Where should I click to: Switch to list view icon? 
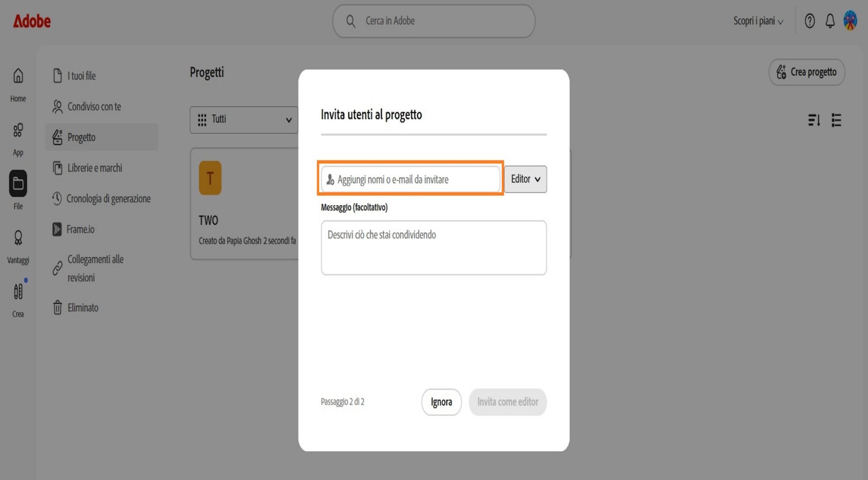coord(836,120)
